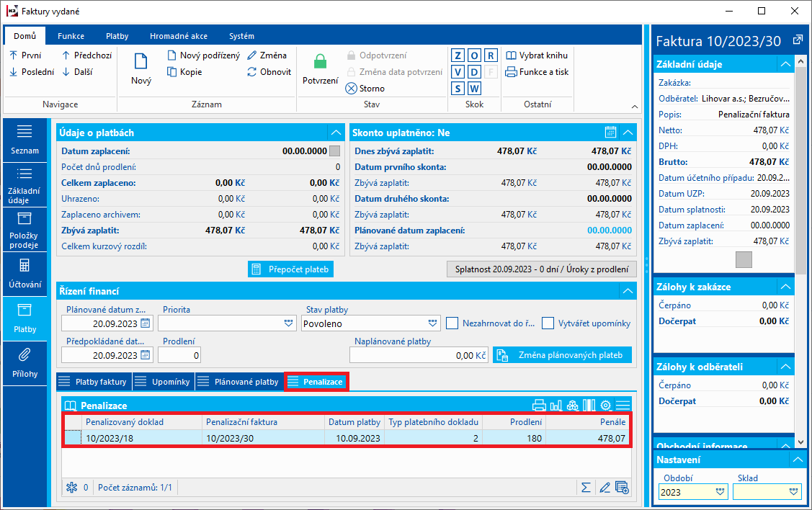Switch to Upomínky tab
The width and height of the screenshot is (812, 510).
164,382
